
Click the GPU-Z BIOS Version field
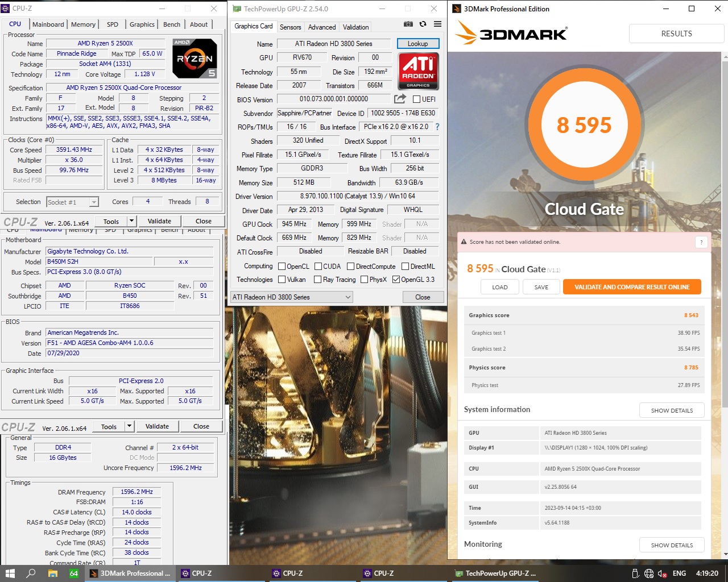[334, 99]
